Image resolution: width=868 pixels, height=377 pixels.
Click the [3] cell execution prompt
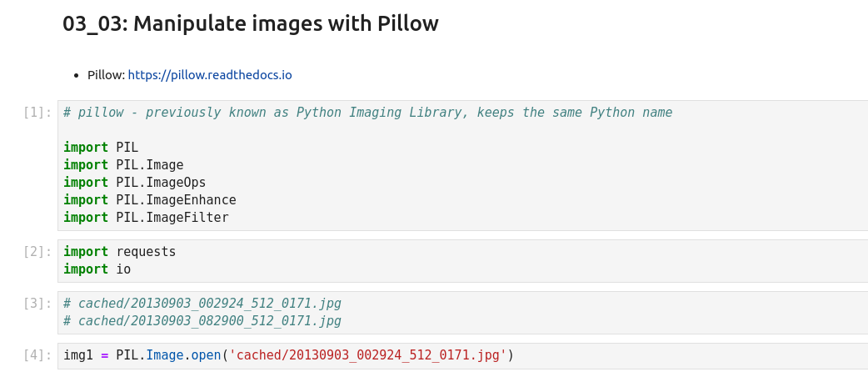click(x=37, y=303)
